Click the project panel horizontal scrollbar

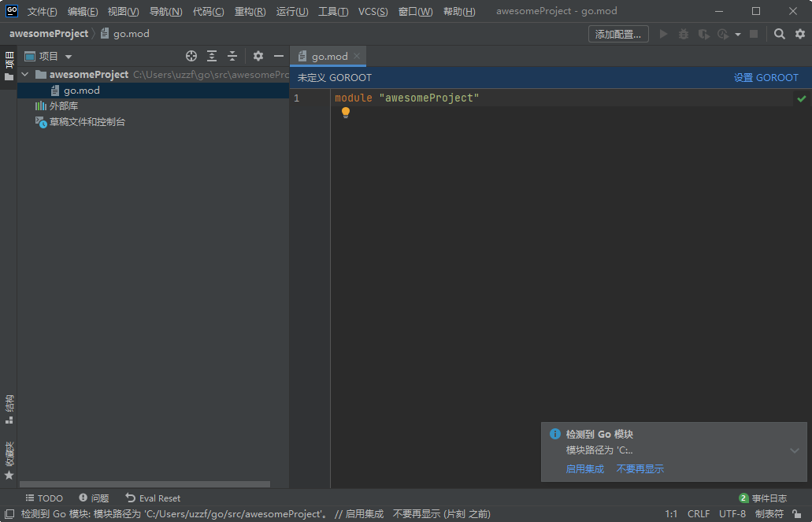[x=145, y=485]
